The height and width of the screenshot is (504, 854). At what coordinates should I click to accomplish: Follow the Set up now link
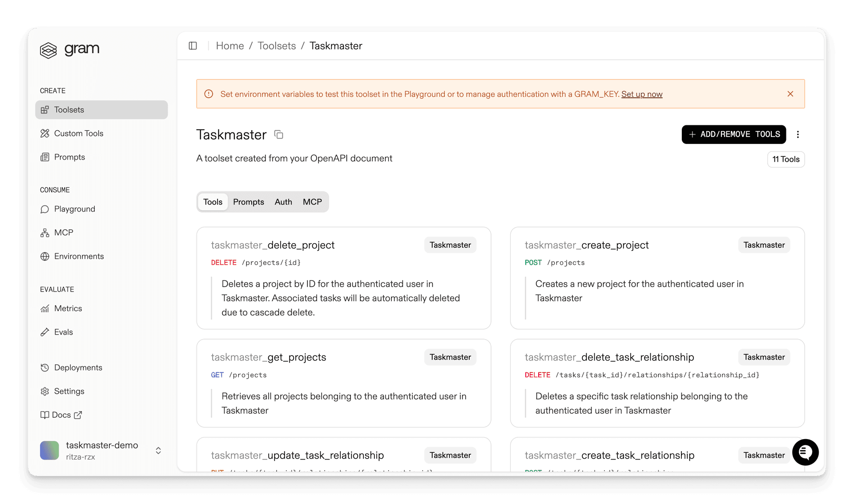642,94
